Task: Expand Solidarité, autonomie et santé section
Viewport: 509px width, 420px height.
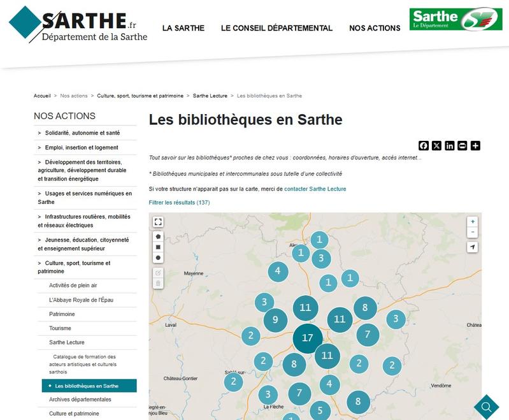Action: tap(82, 133)
